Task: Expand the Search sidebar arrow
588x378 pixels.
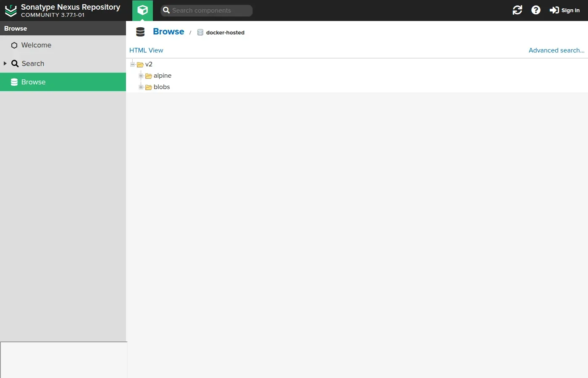Action: [5, 63]
